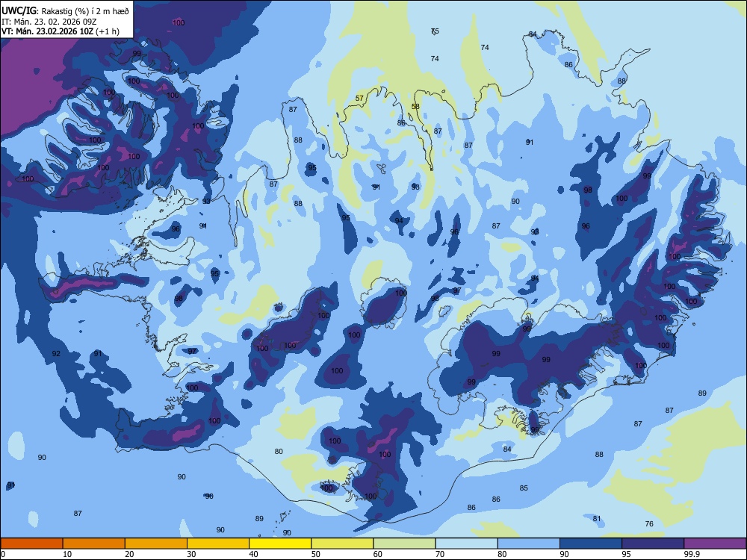Select the pale blue 70–80 legend segment

466,544
